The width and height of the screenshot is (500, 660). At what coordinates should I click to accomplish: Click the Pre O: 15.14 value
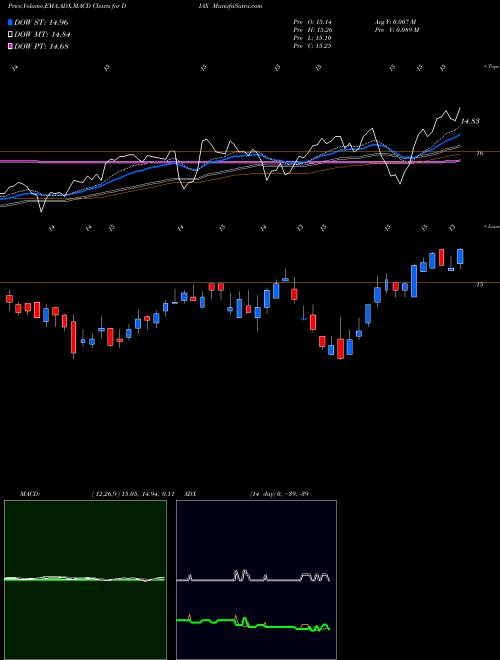click(313, 21)
